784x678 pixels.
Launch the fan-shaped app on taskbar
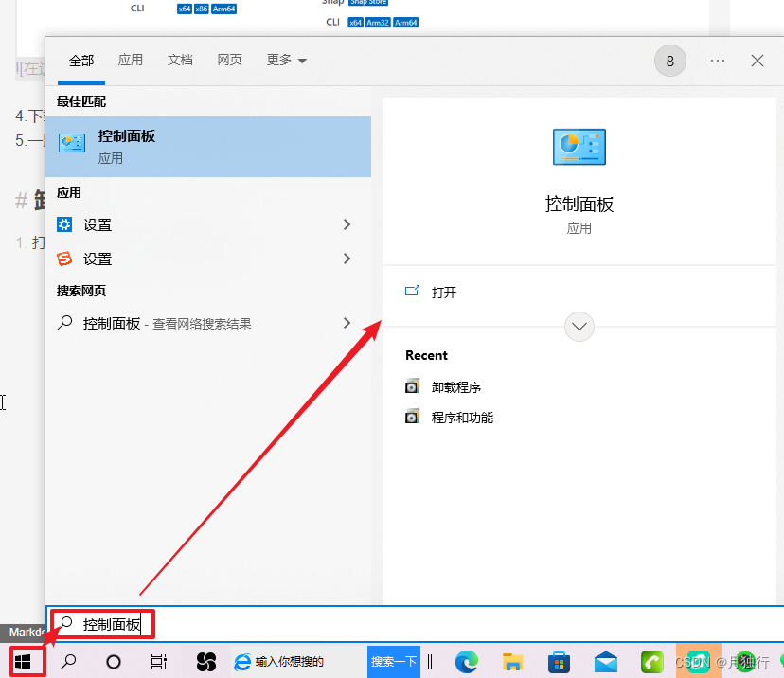pos(206,662)
